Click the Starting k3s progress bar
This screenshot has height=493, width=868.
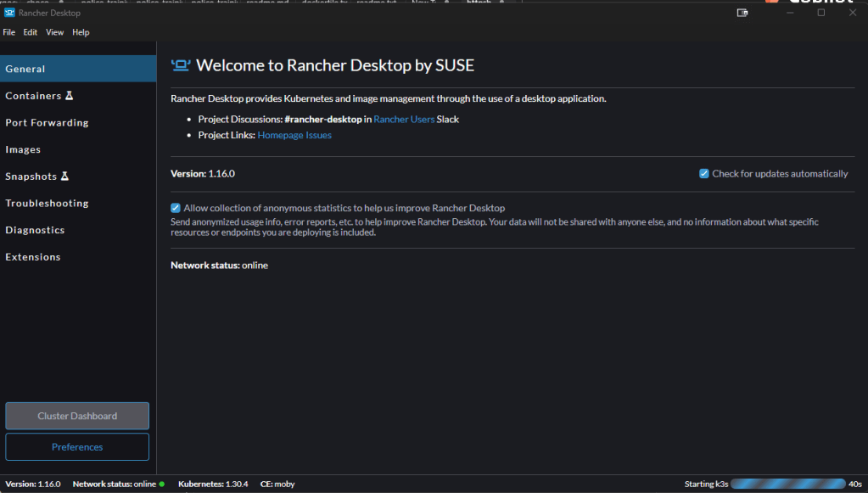[x=787, y=485]
